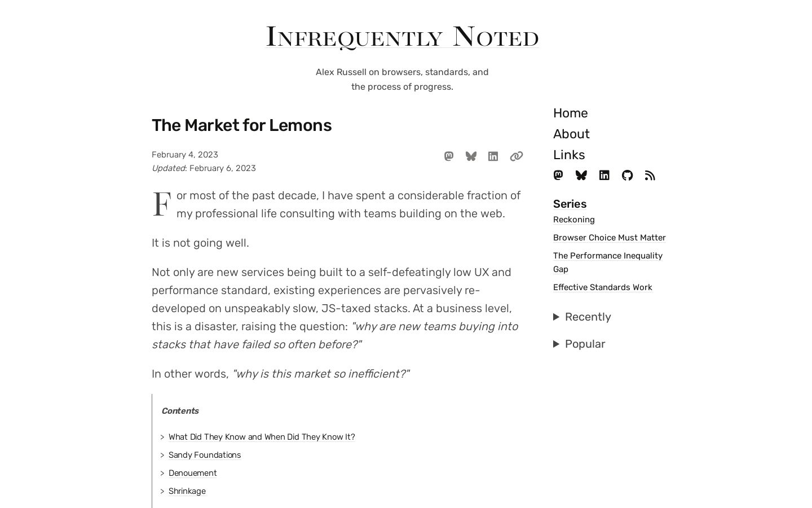Share article on Mastodon icon near date
The width and height of the screenshot is (812, 508).
click(449, 156)
